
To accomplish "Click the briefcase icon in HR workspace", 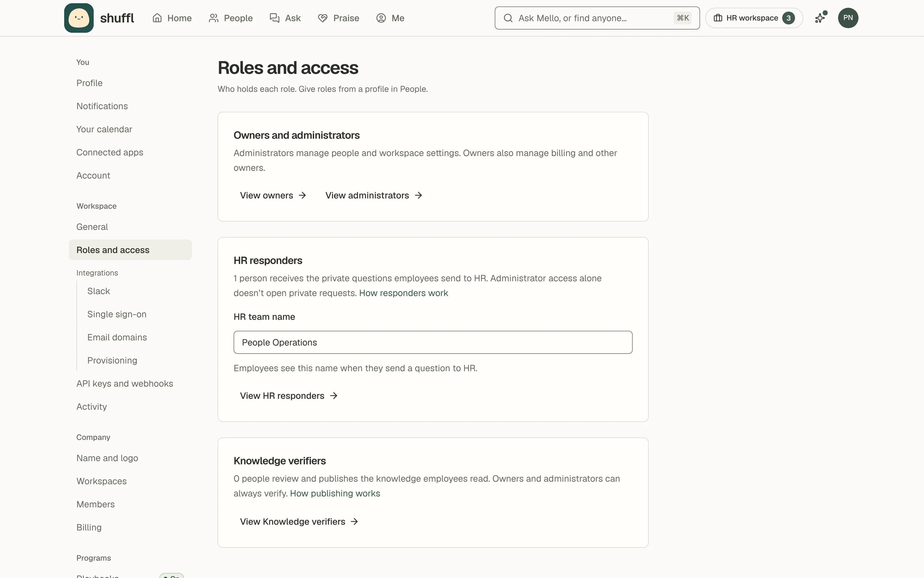I will click(718, 18).
